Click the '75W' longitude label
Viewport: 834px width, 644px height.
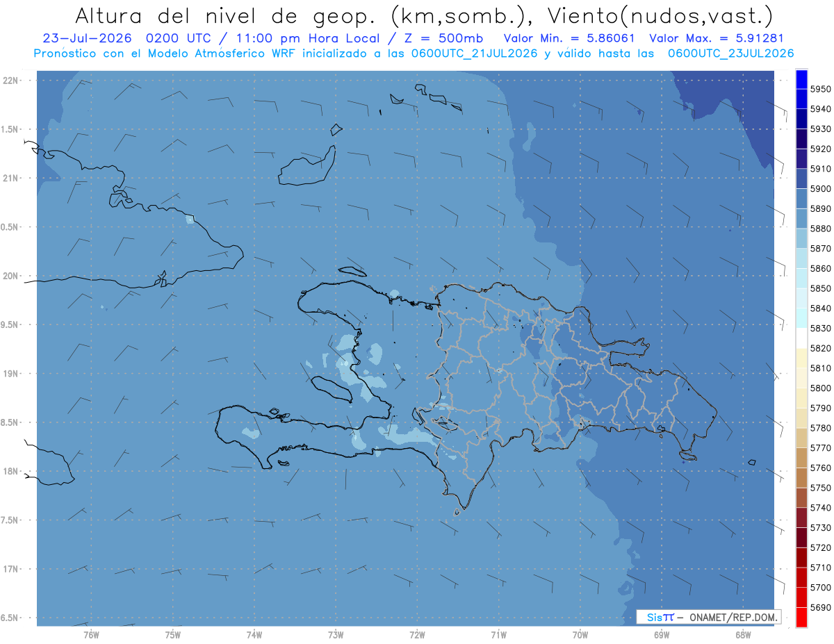(x=172, y=634)
